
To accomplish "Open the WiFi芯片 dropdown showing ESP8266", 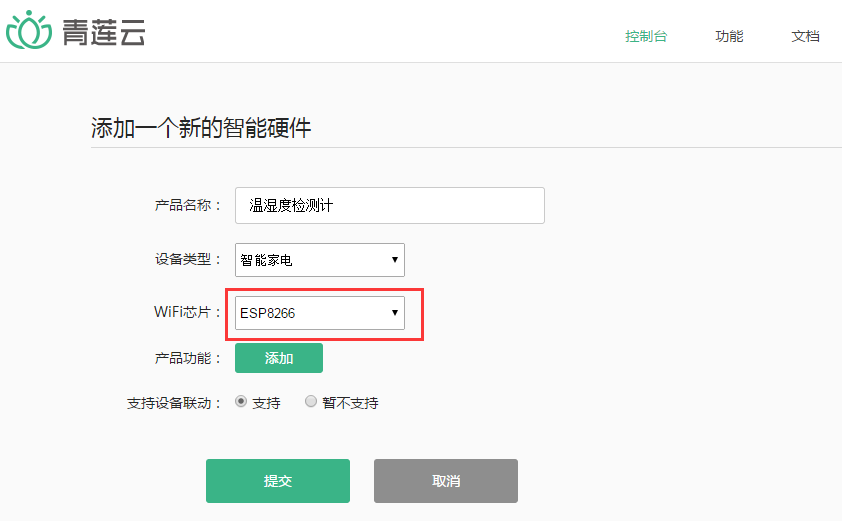I will click(x=320, y=313).
